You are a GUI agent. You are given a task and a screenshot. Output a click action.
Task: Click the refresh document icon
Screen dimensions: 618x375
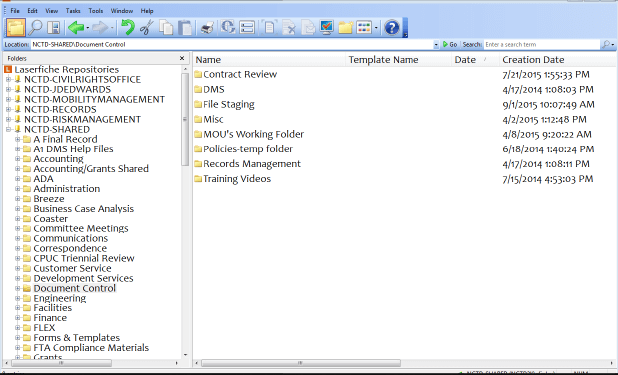pos(227,27)
